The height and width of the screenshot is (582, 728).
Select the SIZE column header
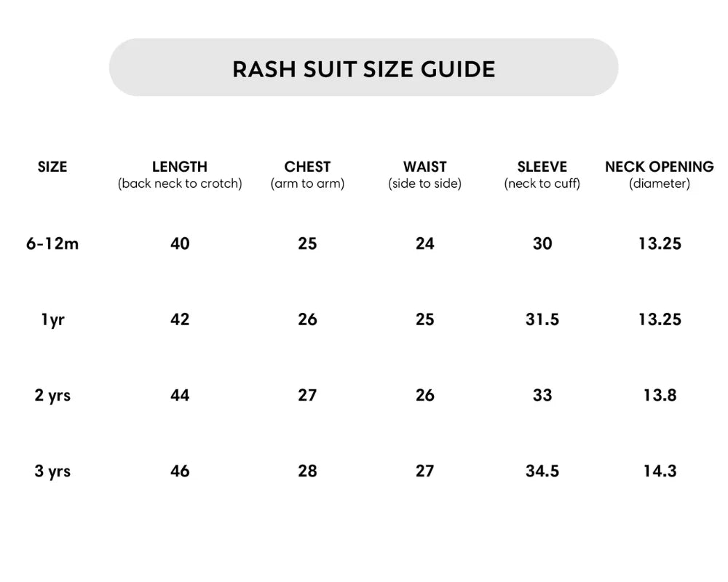pyautogui.click(x=52, y=167)
